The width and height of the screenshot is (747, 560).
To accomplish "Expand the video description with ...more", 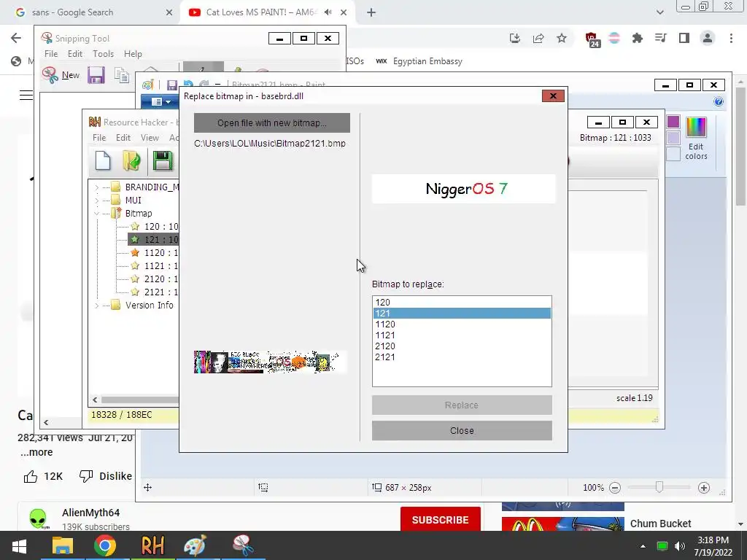I will coord(36,452).
